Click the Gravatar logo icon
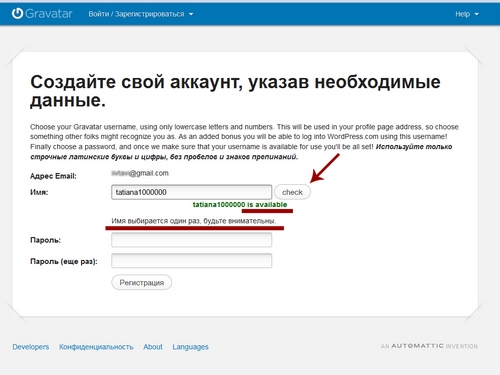This screenshot has height=375, width=500. click(x=17, y=14)
